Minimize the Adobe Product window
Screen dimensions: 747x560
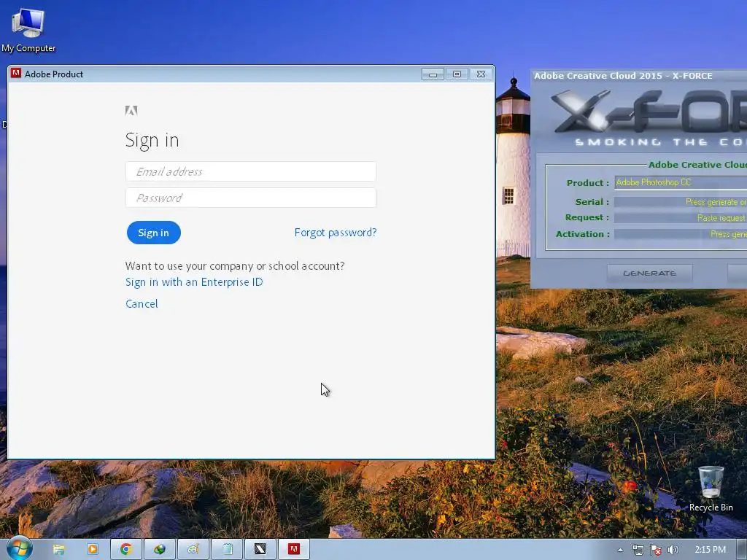tap(433, 74)
